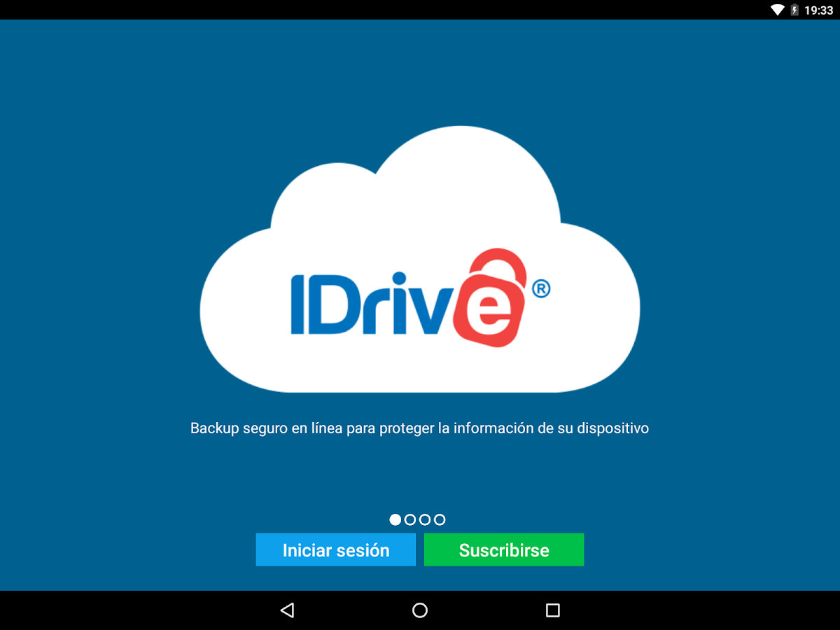Tap the battery icon in status bar
The width and height of the screenshot is (840, 630).
pyautogui.click(x=795, y=10)
